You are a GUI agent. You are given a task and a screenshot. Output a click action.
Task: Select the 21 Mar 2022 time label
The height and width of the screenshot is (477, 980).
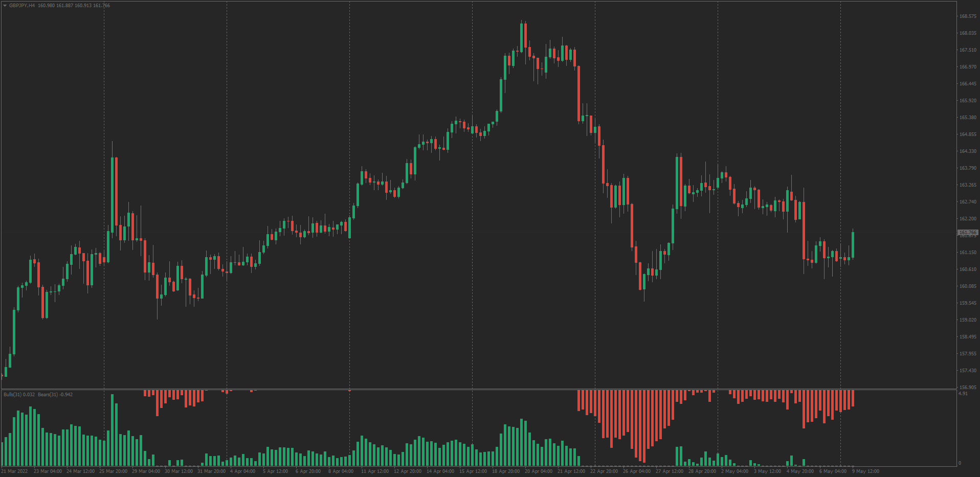pyautogui.click(x=15, y=471)
